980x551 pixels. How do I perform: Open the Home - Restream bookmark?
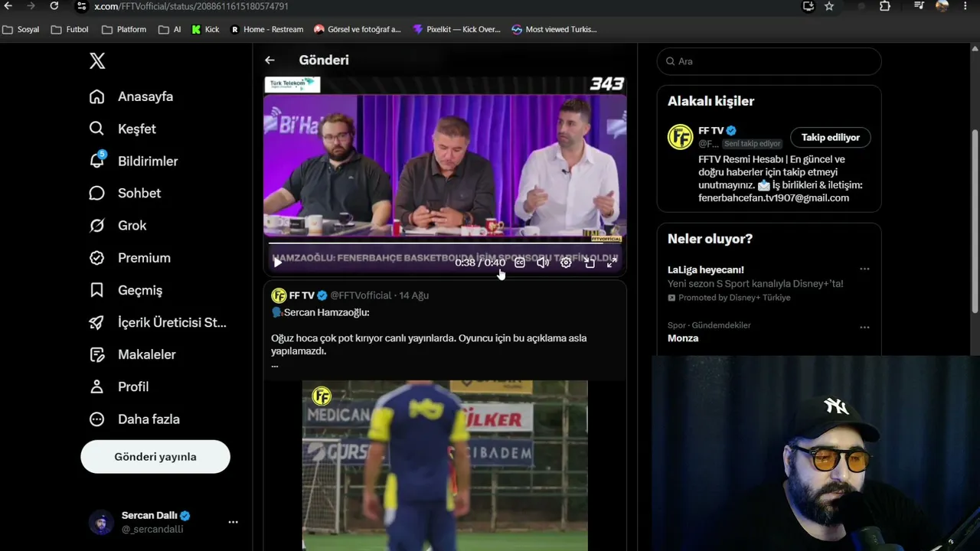pyautogui.click(x=267, y=30)
